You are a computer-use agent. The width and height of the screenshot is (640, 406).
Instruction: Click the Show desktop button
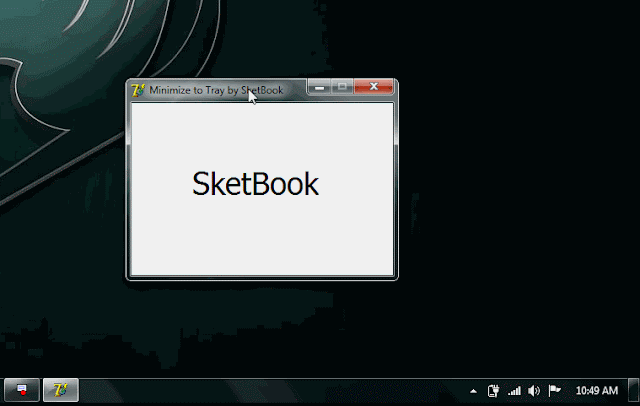[x=633, y=390]
